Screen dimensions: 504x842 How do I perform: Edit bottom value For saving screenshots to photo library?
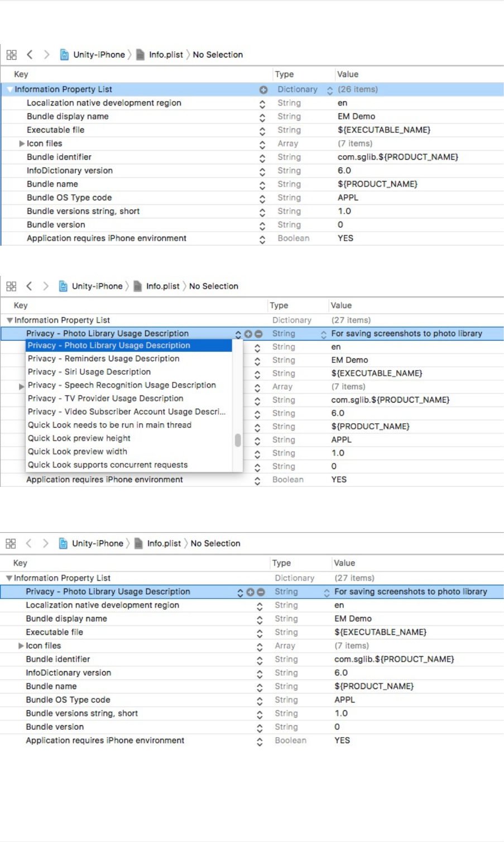411,591
